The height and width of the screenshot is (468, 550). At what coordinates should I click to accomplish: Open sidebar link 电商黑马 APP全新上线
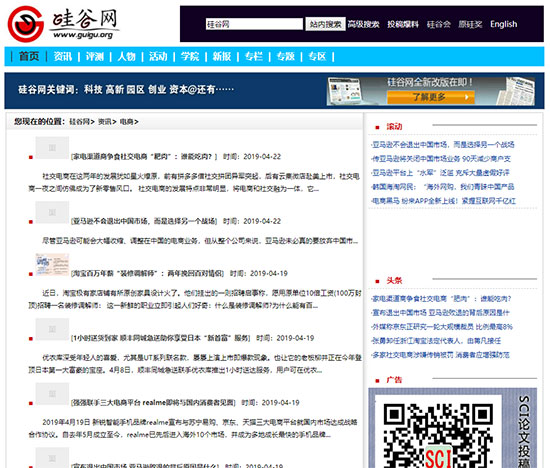[443, 201]
